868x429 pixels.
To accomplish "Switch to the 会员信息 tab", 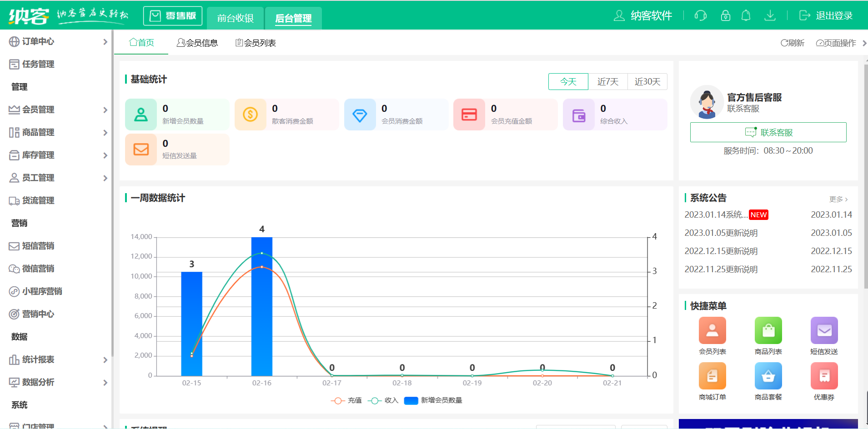I will tap(198, 42).
